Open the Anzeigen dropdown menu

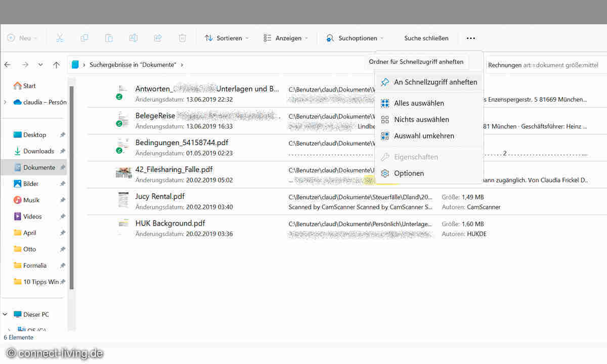point(285,38)
